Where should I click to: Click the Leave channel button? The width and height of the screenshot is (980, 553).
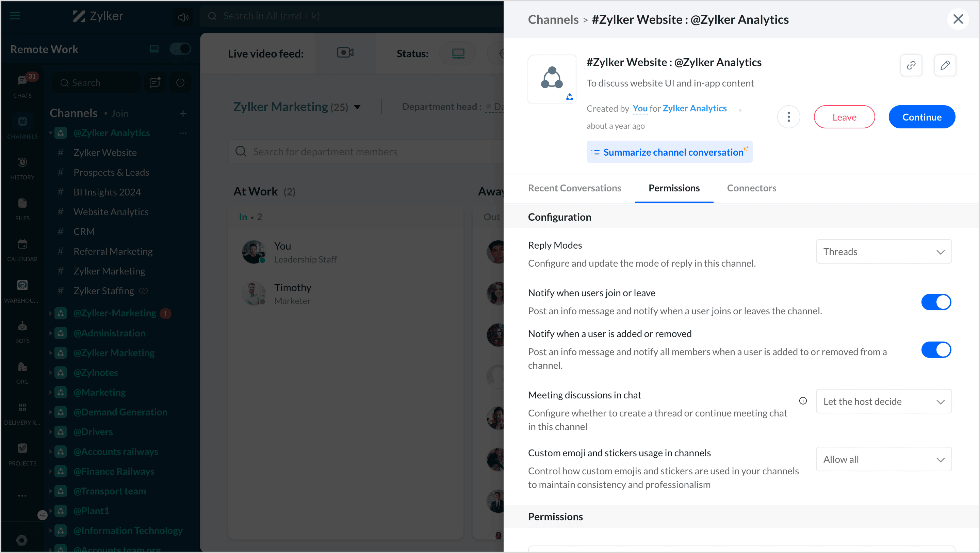point(844,117)
